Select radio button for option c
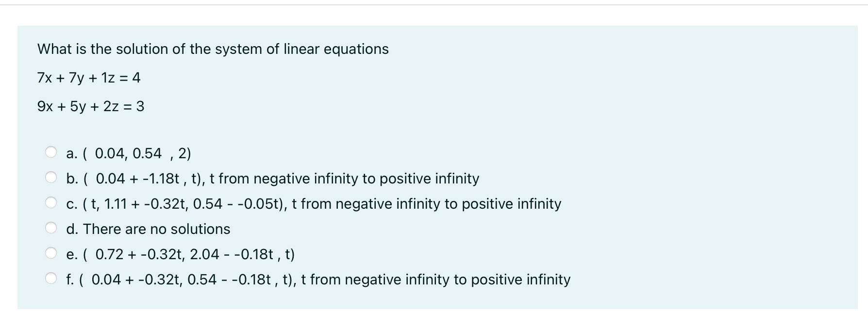The width and height of the screenshot is (868, 315). point(51,201)
